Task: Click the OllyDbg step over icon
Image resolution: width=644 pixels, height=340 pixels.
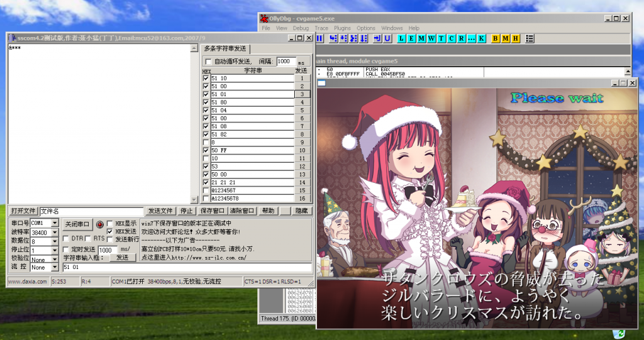Action: (343, 38)
